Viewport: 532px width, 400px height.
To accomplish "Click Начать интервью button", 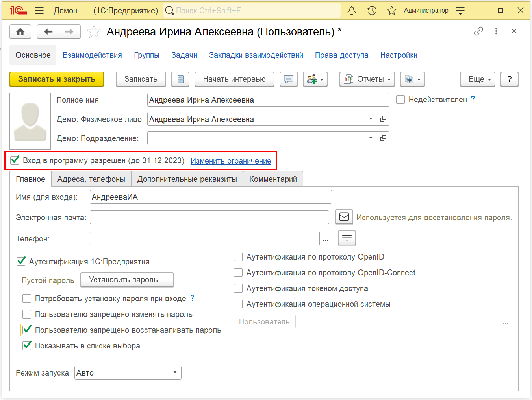I will pos(234,79).
